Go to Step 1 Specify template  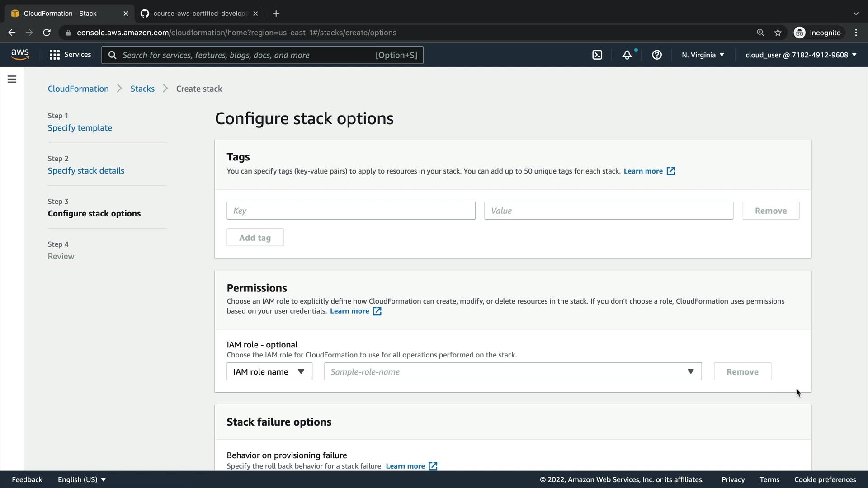point(80,128)
